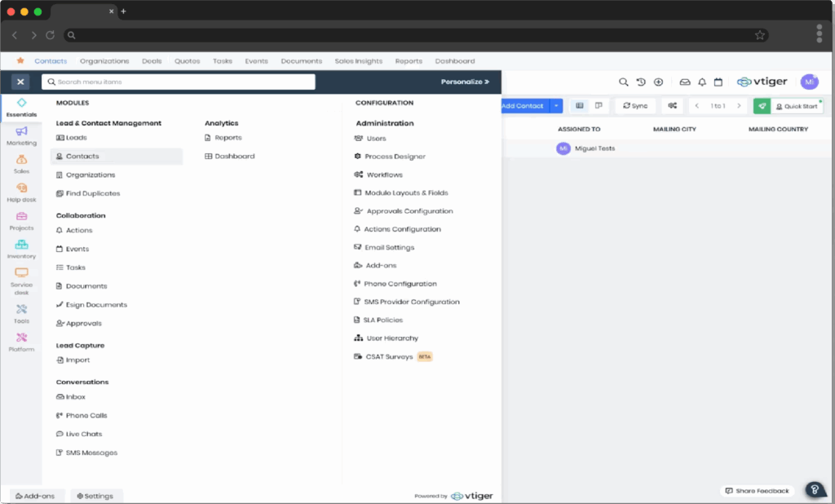835x504 pixels.
Task: Click the bookmark star icon in address bar
Action: coord(760,35)
